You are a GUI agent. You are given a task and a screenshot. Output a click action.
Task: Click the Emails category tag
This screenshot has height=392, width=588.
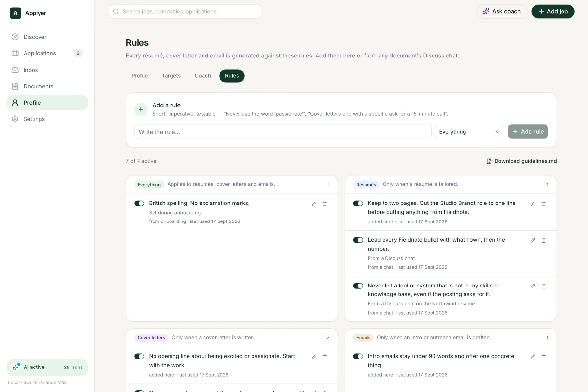[363, 338]
